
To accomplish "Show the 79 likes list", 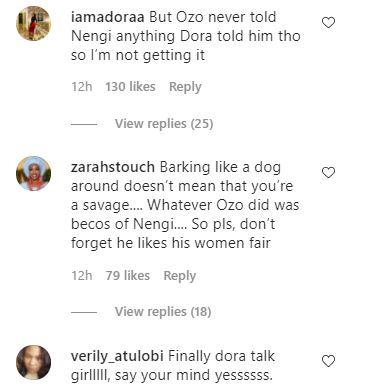I will coord(128,275).
